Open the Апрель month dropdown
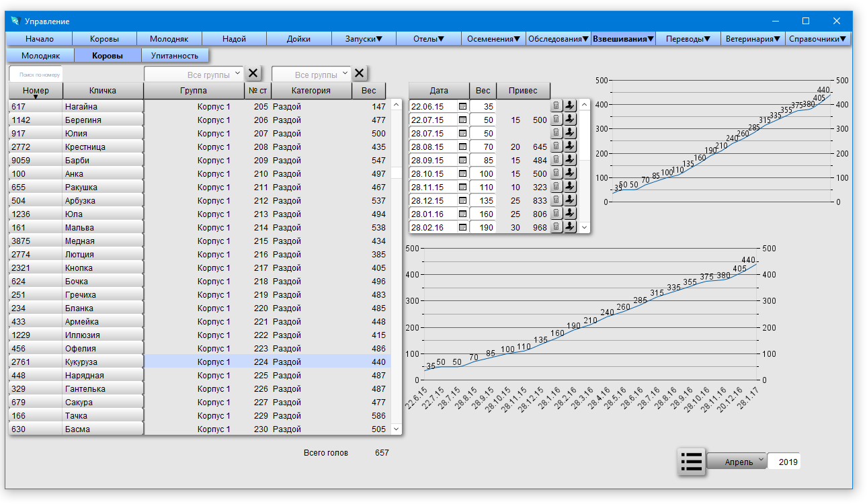 tap(737, 462)
